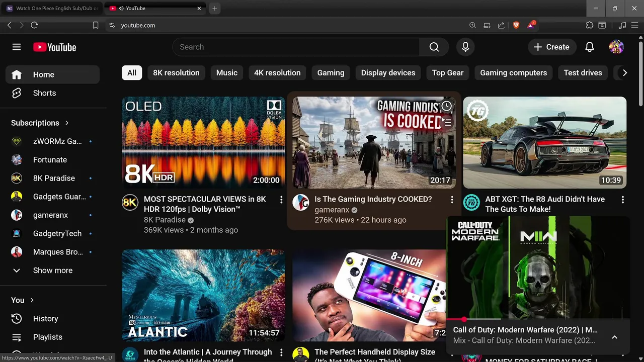This screenshot has height=362, width=644.
Task: Switch to the Watch One Piece browser tab
Action: (52, 9)
